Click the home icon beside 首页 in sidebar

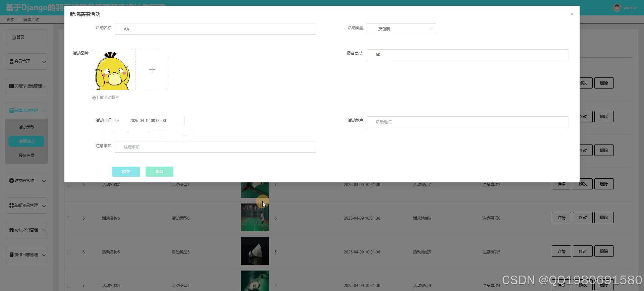pyautogui.click(x=14, y=37)
